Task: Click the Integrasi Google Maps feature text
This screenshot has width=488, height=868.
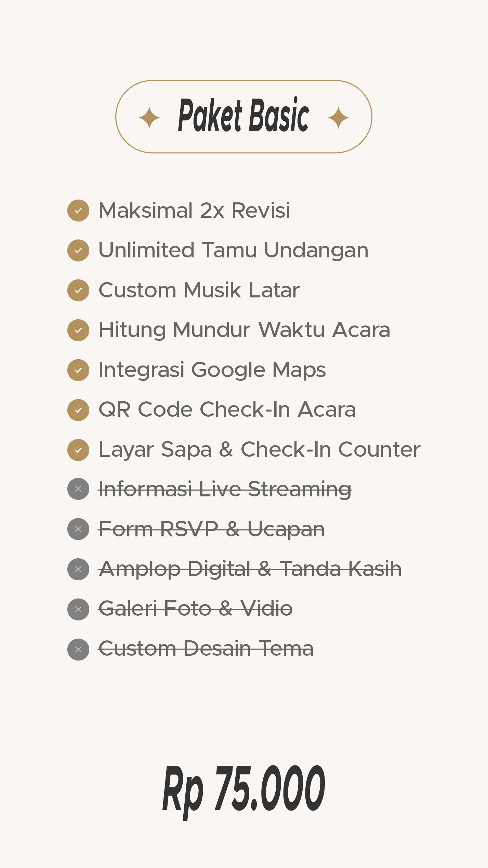Action: coord(212,371)
